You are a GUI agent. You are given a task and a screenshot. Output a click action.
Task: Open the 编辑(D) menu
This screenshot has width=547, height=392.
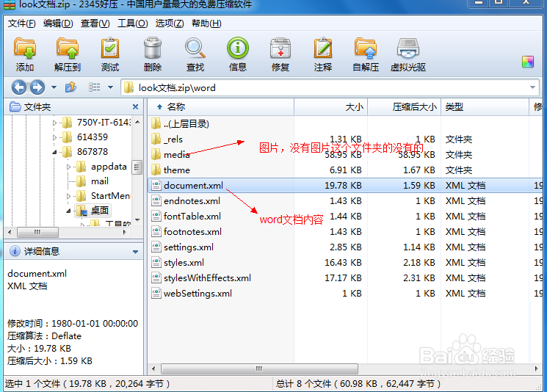58,23
